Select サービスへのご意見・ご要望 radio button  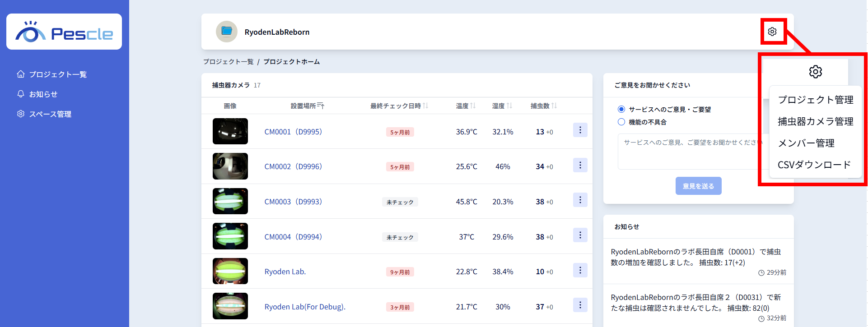pos(621,109)
